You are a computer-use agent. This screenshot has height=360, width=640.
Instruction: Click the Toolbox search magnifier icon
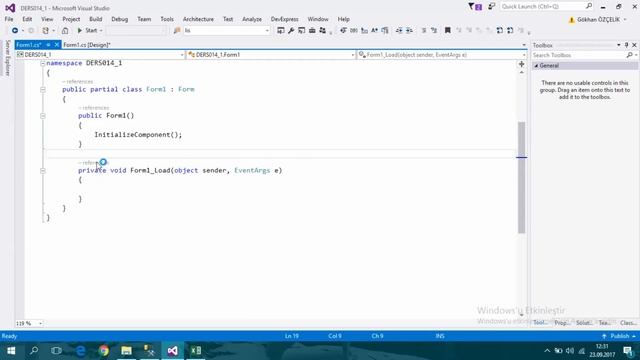point(629,55)
